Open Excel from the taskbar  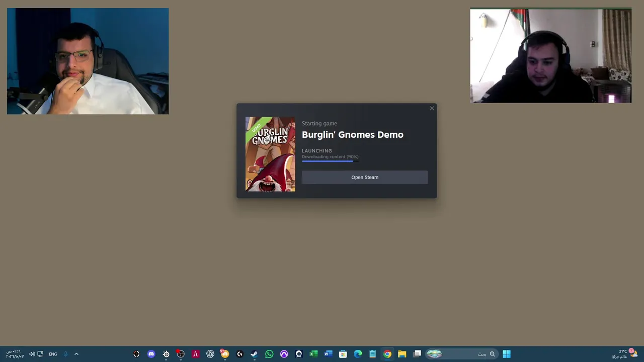(313, 354)
